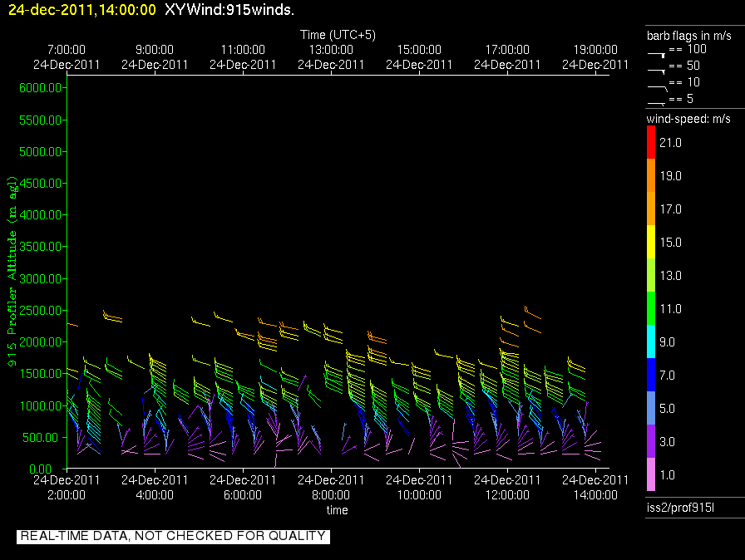
Task: Click the 8:00:00 tick label on bottom axis
Action: coord(331,494)
